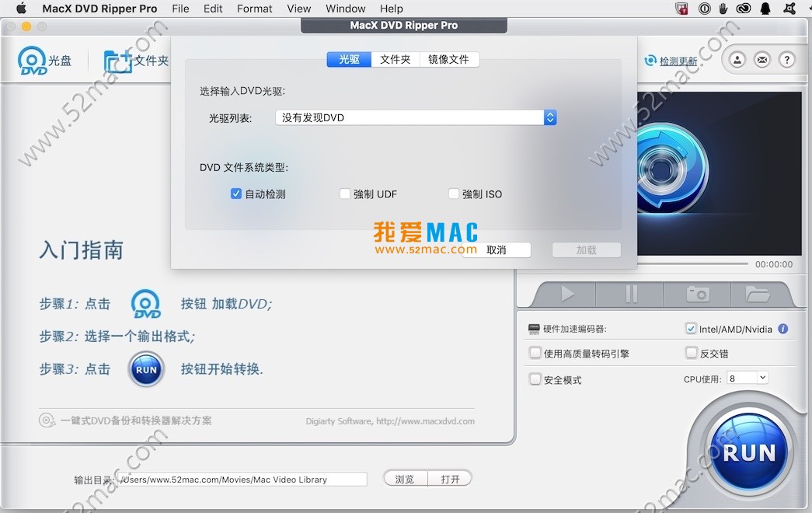This screenshot has height=513, width=812.
Task: Click the small RUN icon in step 3
Action: pyautogui.click(x=146, y=369)
